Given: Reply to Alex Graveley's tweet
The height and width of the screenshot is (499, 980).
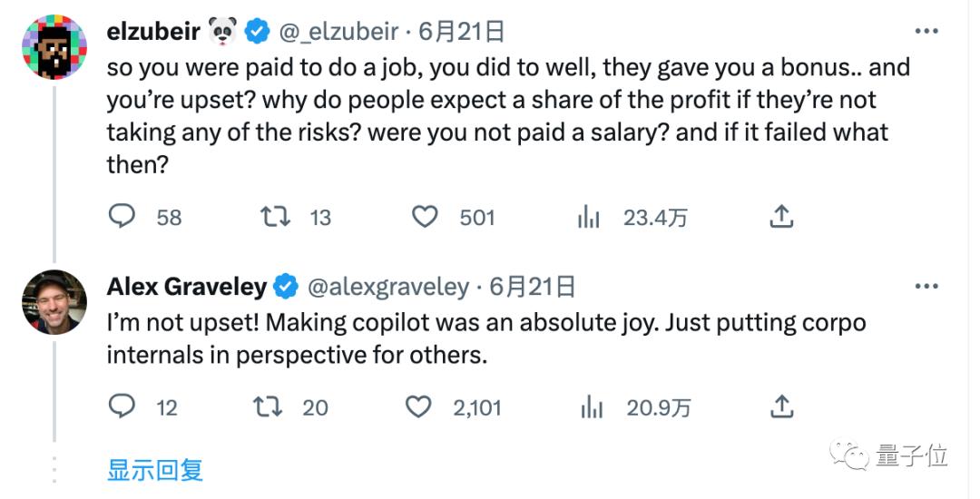Looking at the screenshot, I should tap(122, 407).
